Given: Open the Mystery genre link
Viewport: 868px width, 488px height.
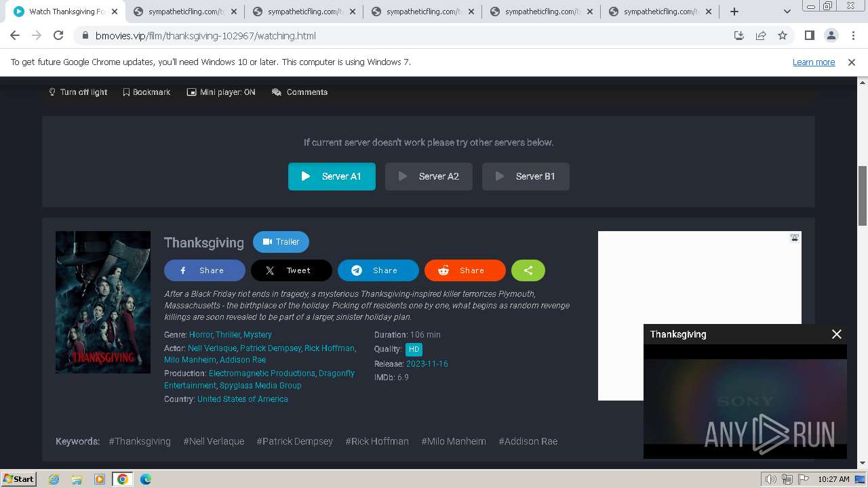Looking at the screenshot, I should click(x=258, y=335).
